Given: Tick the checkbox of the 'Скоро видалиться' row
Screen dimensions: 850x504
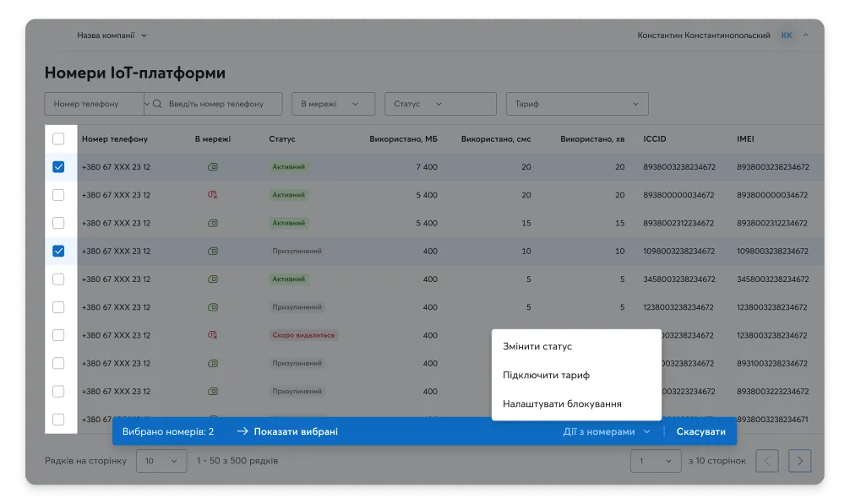Looking at the screenshot, I should (x=58, y=335).
